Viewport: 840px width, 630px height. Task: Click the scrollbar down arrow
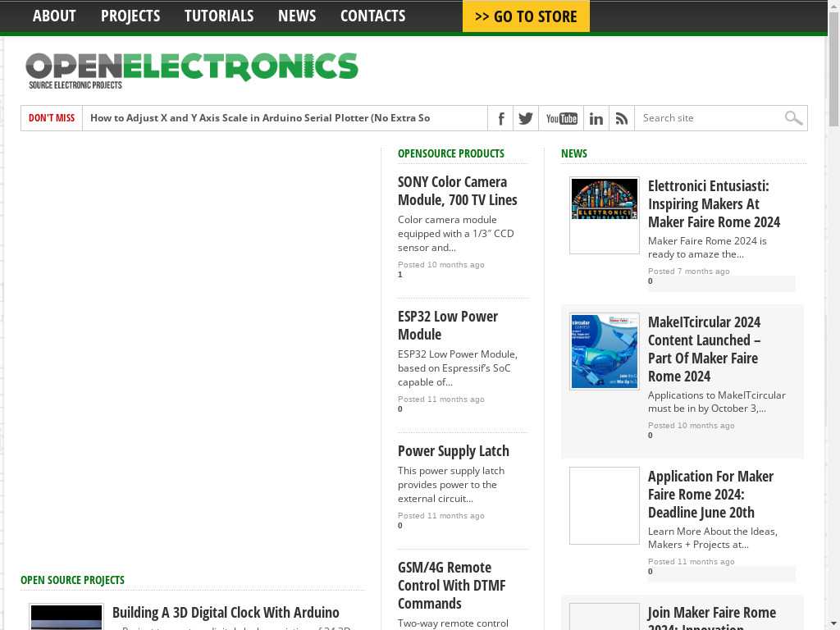point(833,624)
